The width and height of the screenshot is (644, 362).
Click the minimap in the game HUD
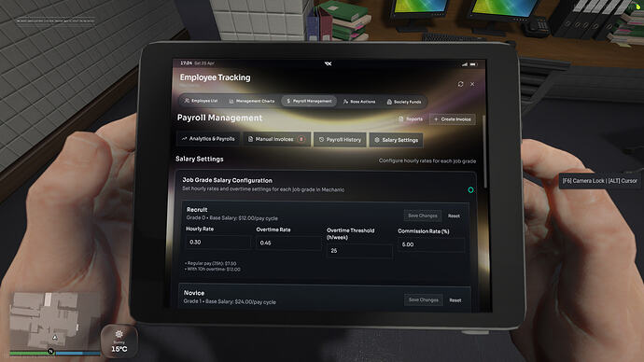click(55, 322)
